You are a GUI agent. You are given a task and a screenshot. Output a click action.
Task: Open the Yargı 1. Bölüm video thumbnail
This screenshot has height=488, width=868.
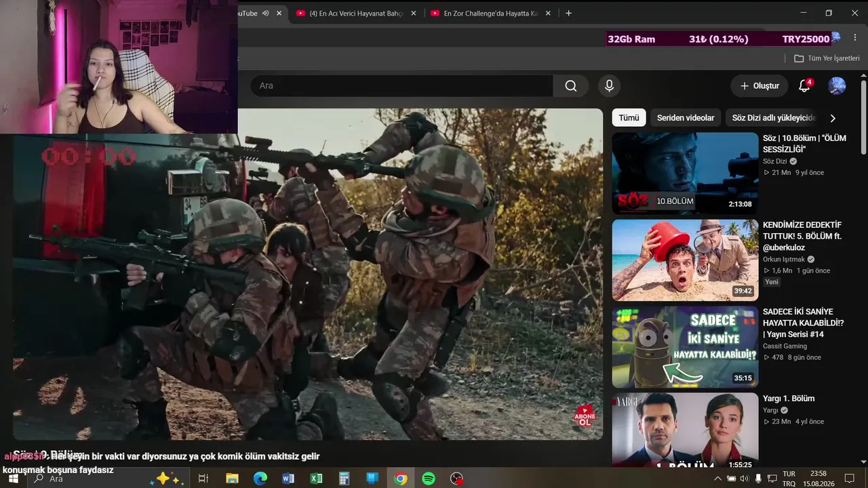pos(685,430)
